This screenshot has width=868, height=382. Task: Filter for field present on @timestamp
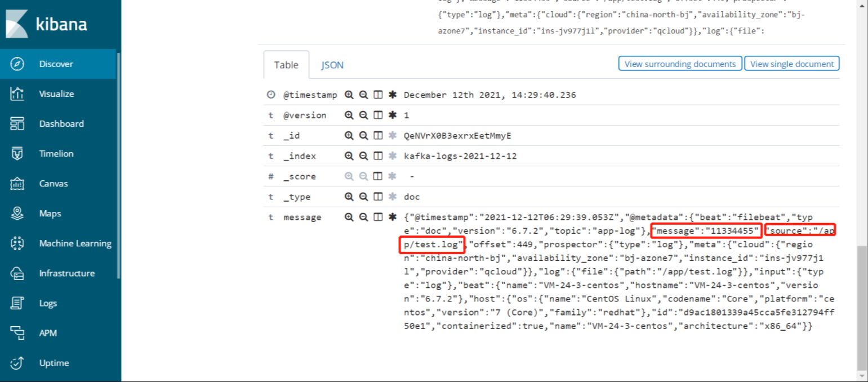(x=393, y=95)
